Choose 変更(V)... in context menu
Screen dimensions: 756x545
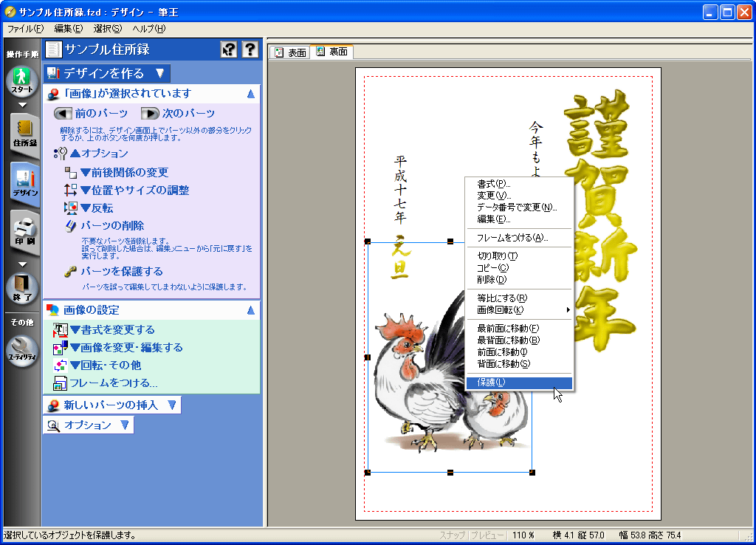point(519,196)
